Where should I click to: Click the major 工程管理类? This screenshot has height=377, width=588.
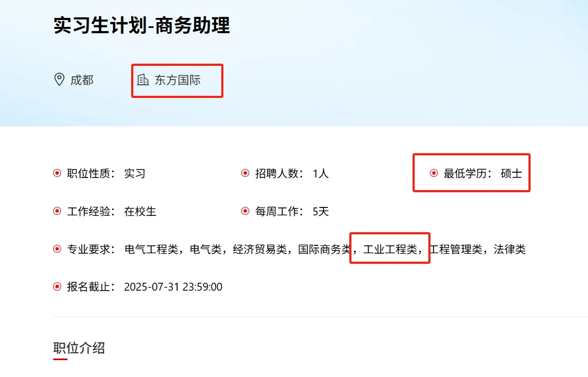click(455, 249)
